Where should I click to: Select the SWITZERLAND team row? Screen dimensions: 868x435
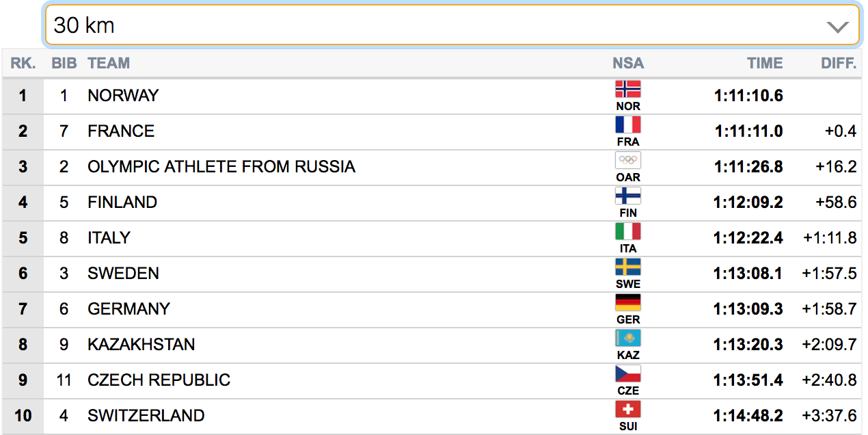click(x=433, y=416)
